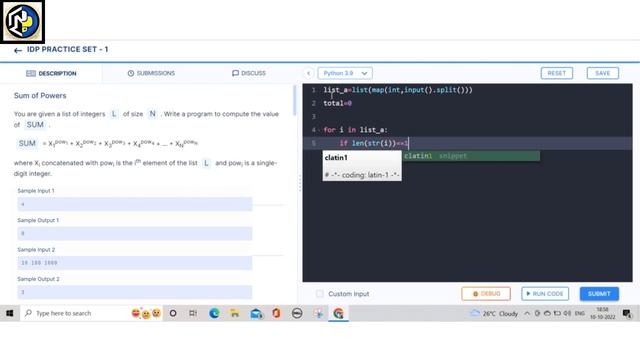Open the Python 3.9 language dropdown
The image size is (640, 360).
345,73
